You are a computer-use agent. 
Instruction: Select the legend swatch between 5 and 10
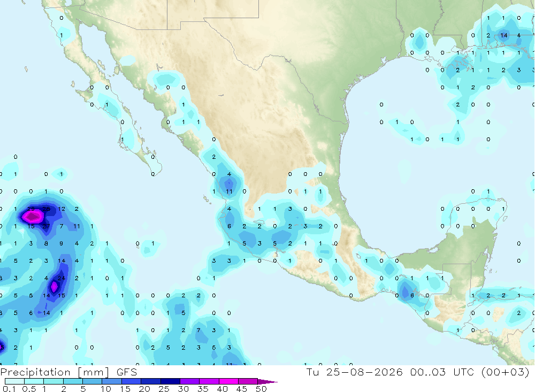tap(92, 381)
